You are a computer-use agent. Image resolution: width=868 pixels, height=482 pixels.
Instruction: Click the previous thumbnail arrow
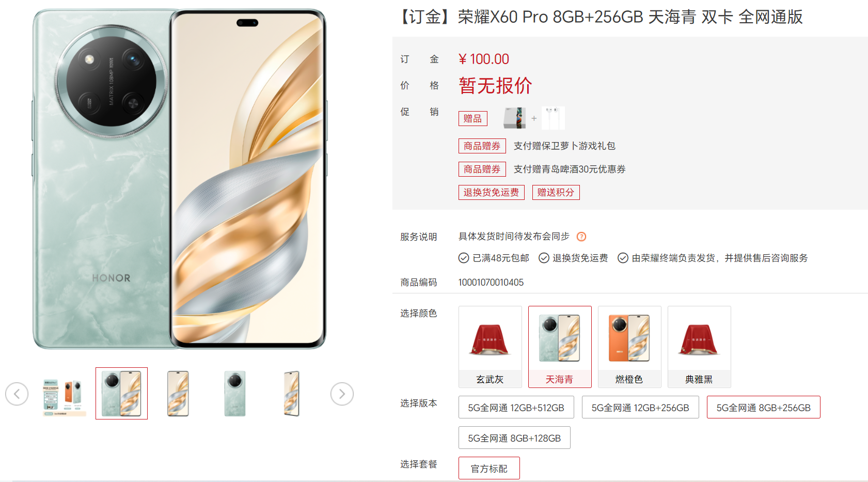click(17, 394)
